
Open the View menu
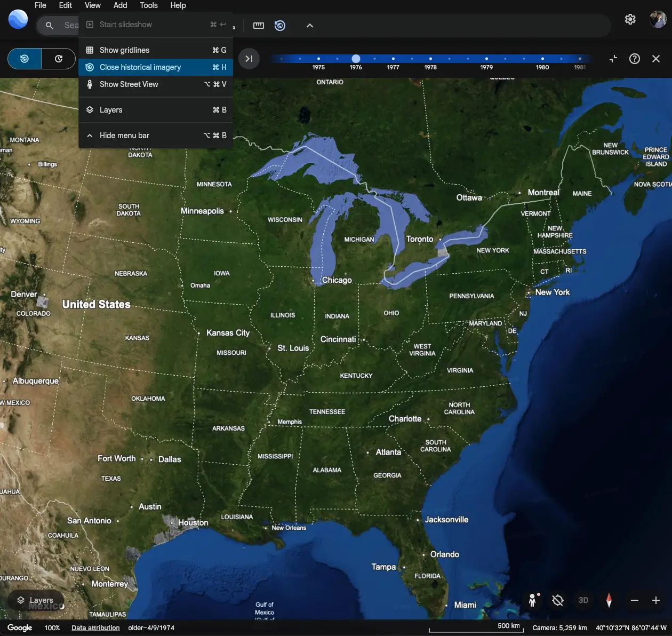[x=92, y=5]
